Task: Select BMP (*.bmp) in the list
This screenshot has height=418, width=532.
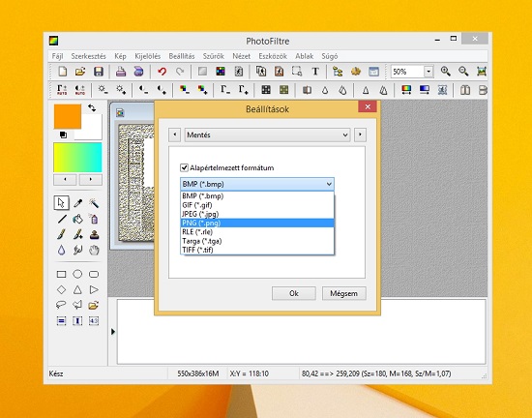Action: (257, 196)
